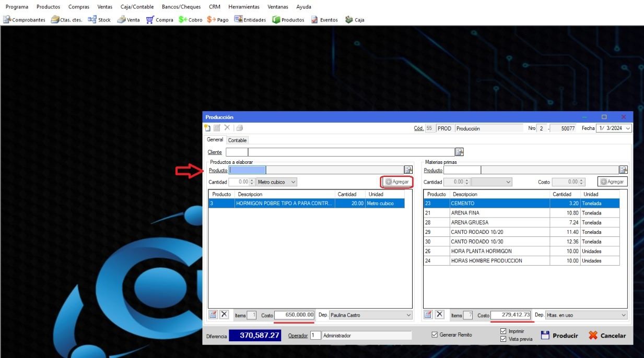The image size is (644, 358).
Task: Focus the Producto code field in Productos a elaborar
Action: [248, 170]
